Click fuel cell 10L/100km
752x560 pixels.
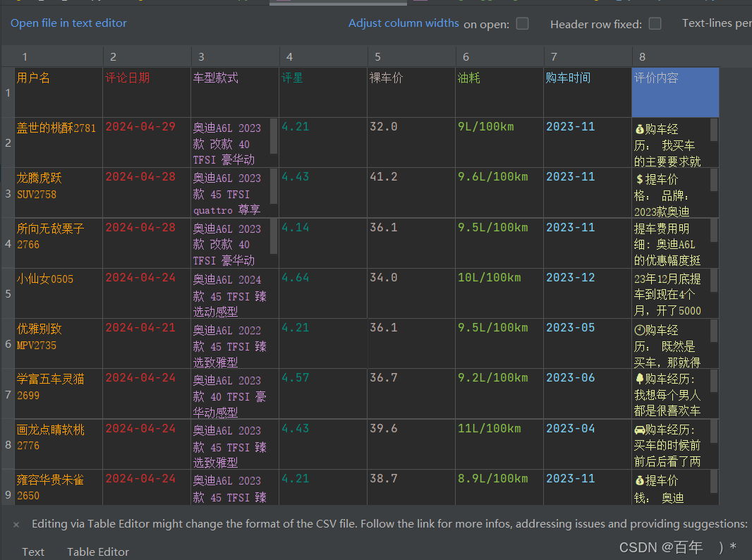pyautogui.click(x=499, y=293)
